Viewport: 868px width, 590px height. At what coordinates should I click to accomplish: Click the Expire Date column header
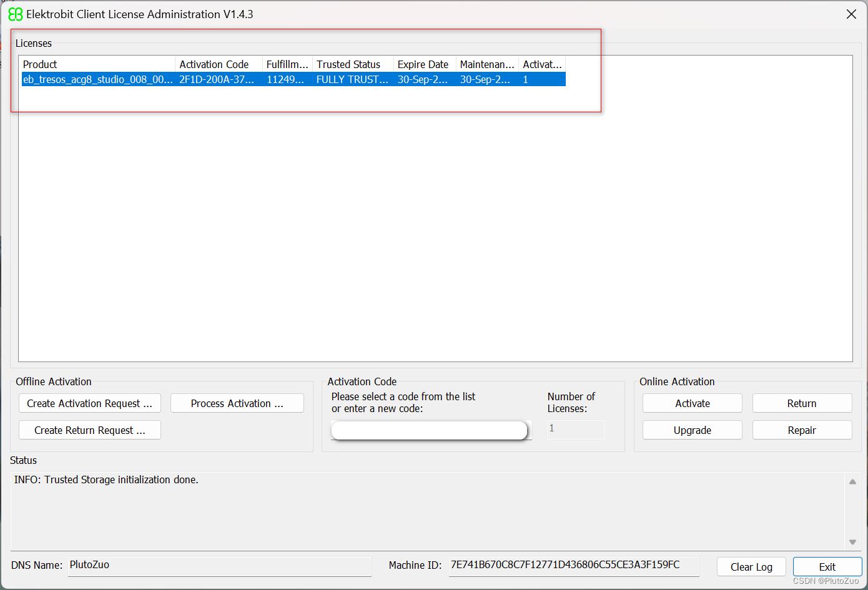tap(425, 64)
